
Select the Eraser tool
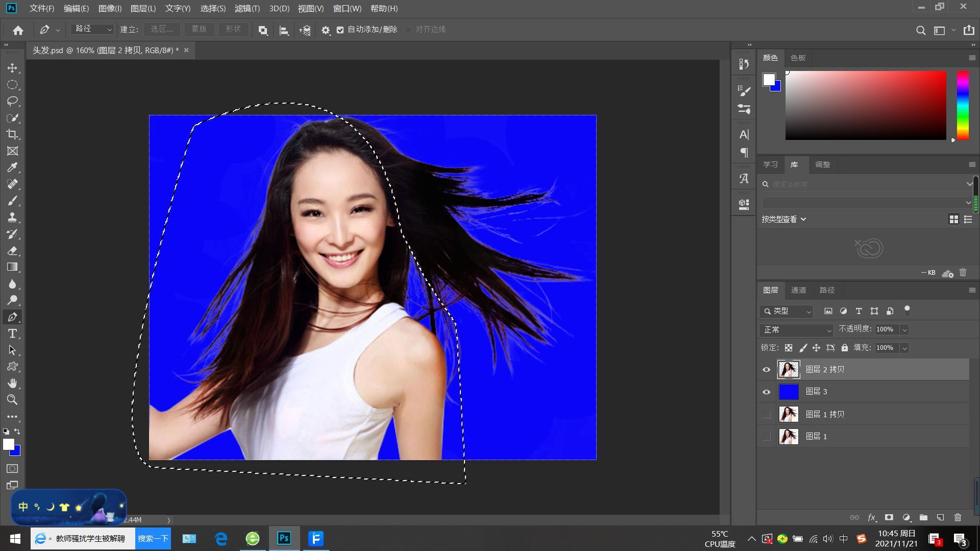[12, 251]
